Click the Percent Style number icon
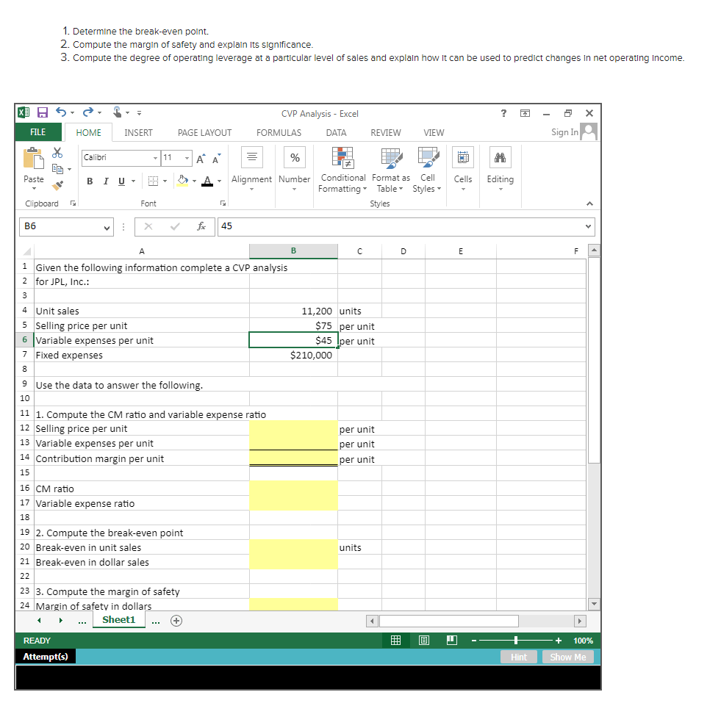This screenshot has width=721, height=728. coord(294,156)
